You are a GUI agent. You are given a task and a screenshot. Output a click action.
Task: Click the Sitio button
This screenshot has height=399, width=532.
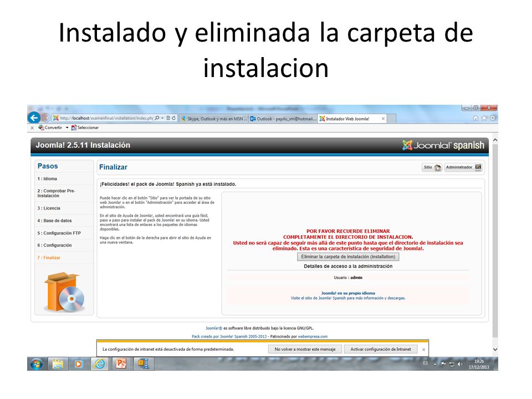pyautogui.click(x=432, y=167)
